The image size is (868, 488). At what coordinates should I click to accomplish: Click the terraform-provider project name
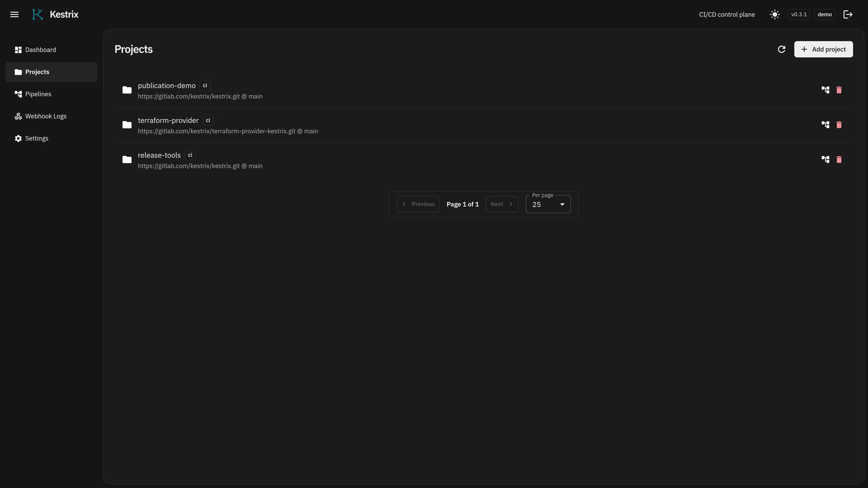[168, 121]
